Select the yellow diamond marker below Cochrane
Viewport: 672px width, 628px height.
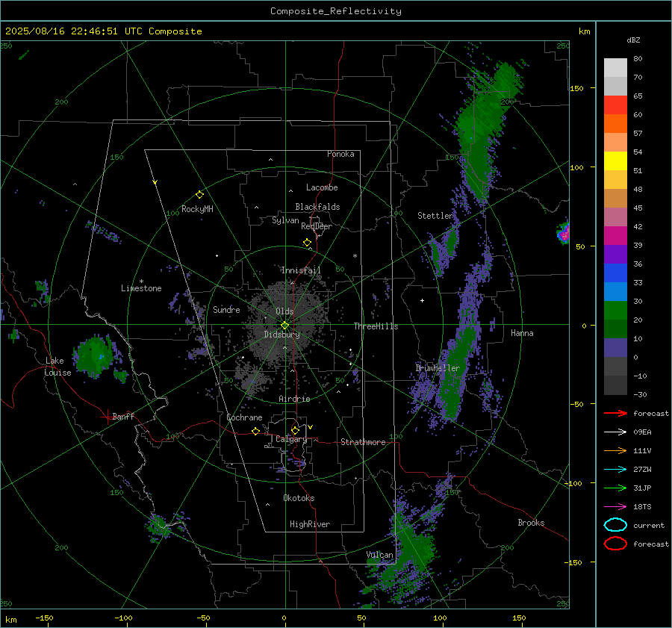point(255,432)
